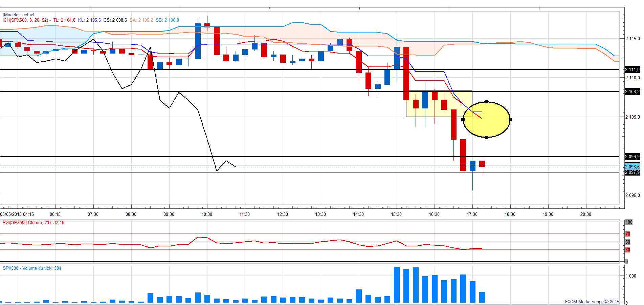This screenshot has height=305, width=644.
Task: Select the 2 108,2 price level label
Action: pyautogui.click(x=632, y=91)
